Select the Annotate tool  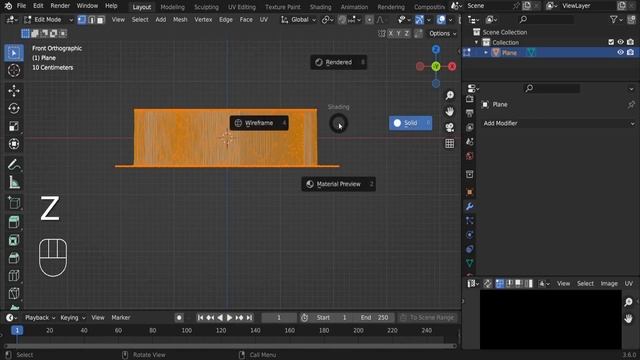point(14,164)
